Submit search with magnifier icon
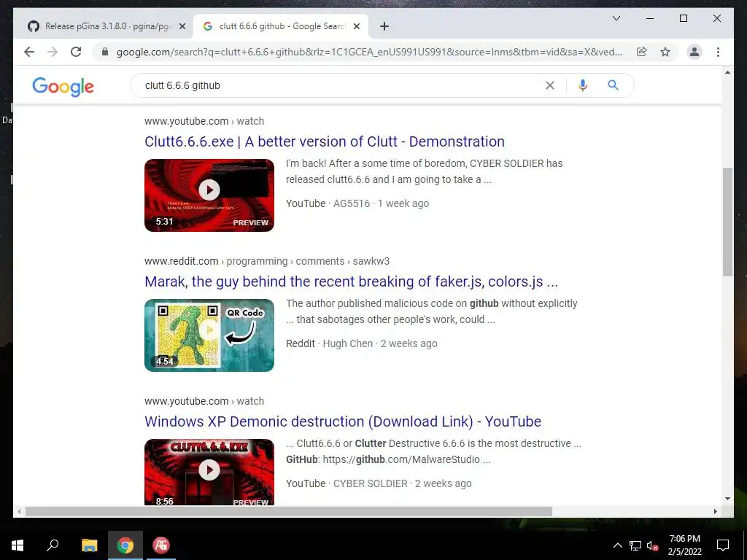Viewport: 747px width, 560px height. (x=613, y=85)
